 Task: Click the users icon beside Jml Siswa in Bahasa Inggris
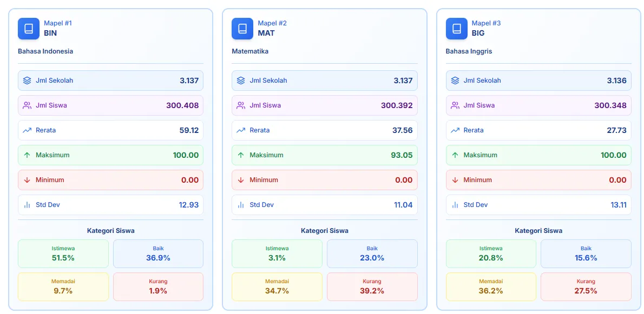coord(455,105)
